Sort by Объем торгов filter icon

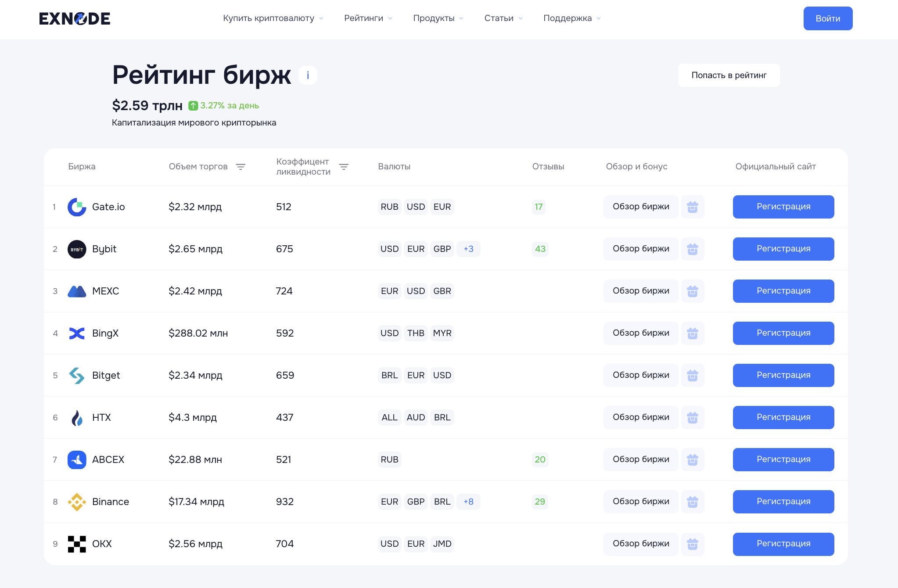241,167
